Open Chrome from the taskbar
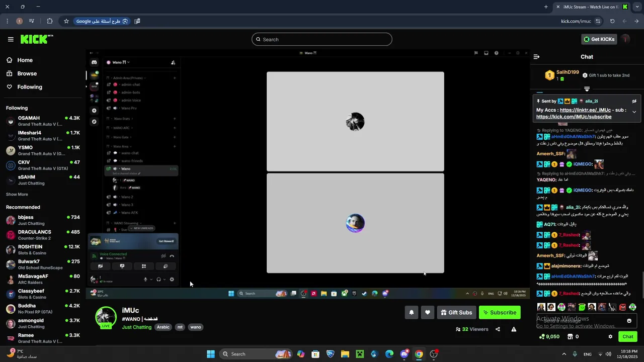 (x=419, y=354)
